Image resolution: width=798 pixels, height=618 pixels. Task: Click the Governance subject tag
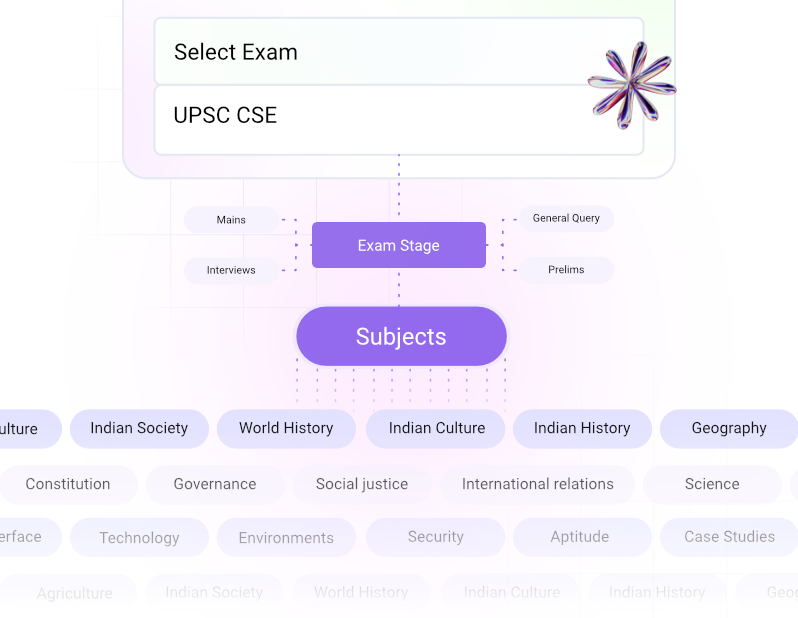click(215, 484)
